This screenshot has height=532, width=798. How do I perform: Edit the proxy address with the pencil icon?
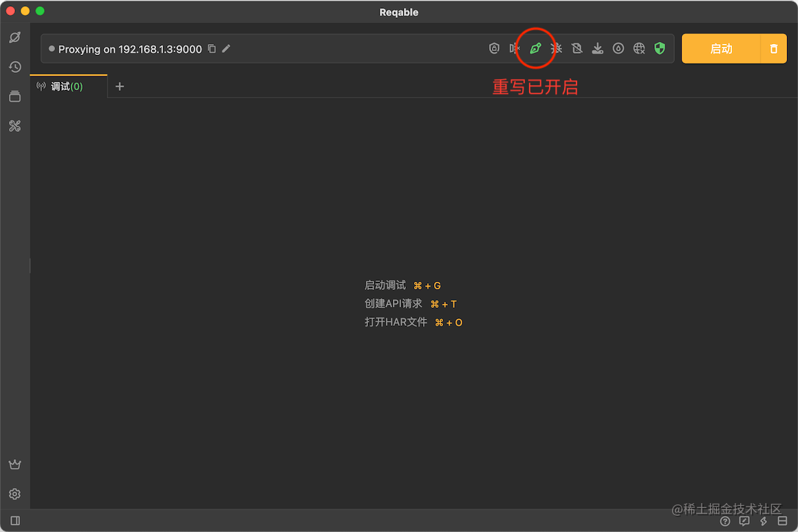coord(227,49)
